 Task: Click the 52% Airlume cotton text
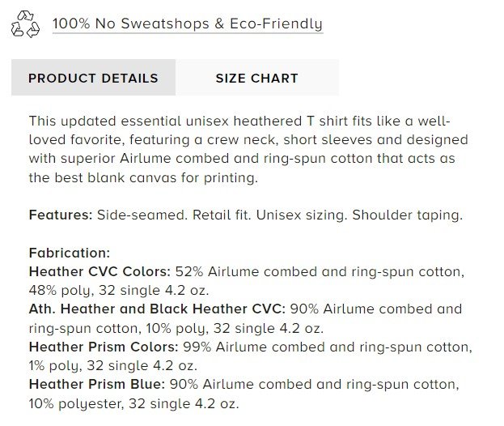click(x=320, y=271)
